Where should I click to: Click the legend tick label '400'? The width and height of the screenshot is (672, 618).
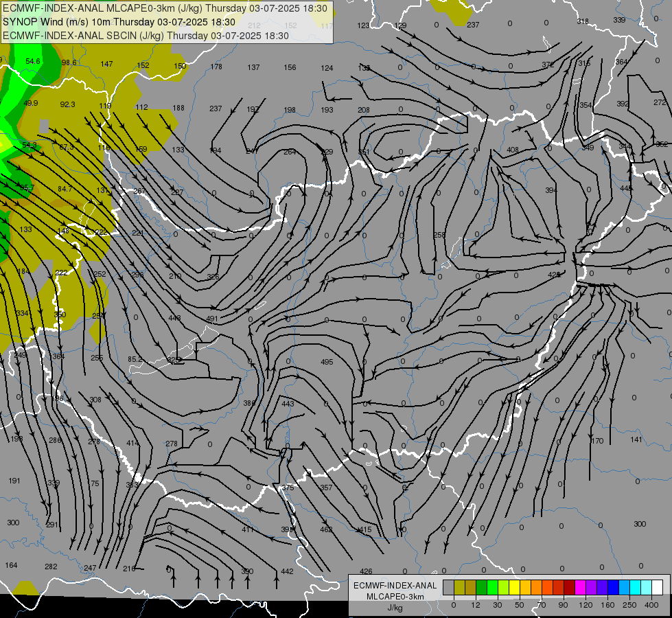click(651, 605)
